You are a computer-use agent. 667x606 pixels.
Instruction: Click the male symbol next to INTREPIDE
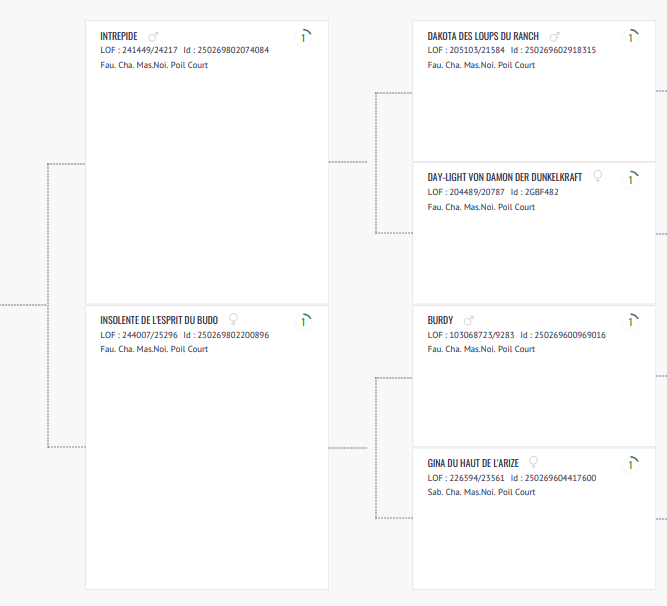coord(153,36)
